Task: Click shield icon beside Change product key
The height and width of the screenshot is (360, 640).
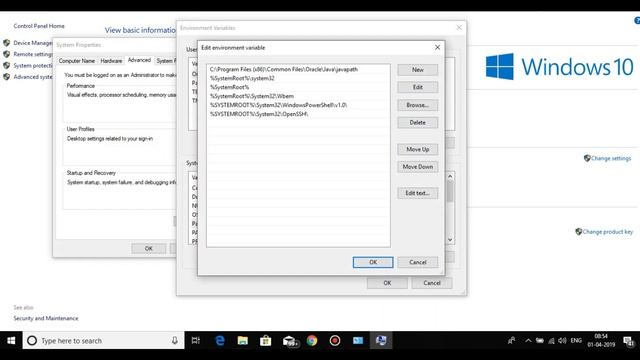Action: click(578, 231)
